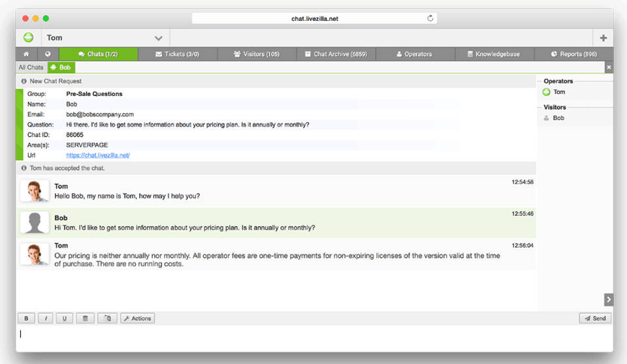Viewport: 627px width, 364px height.
Task: Collapse the right sidebar with arrow
Action: point(609,299)
